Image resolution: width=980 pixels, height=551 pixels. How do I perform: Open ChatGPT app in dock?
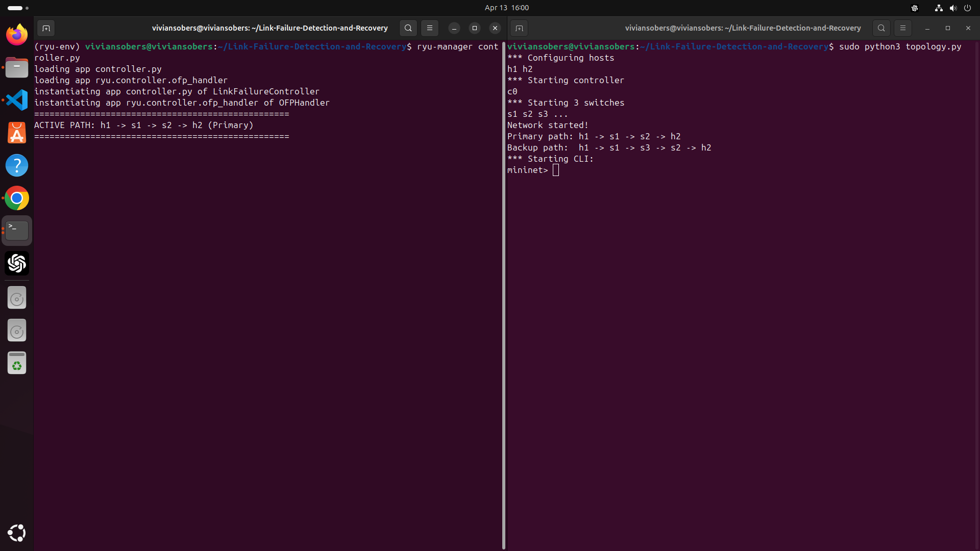coord(17,263)
